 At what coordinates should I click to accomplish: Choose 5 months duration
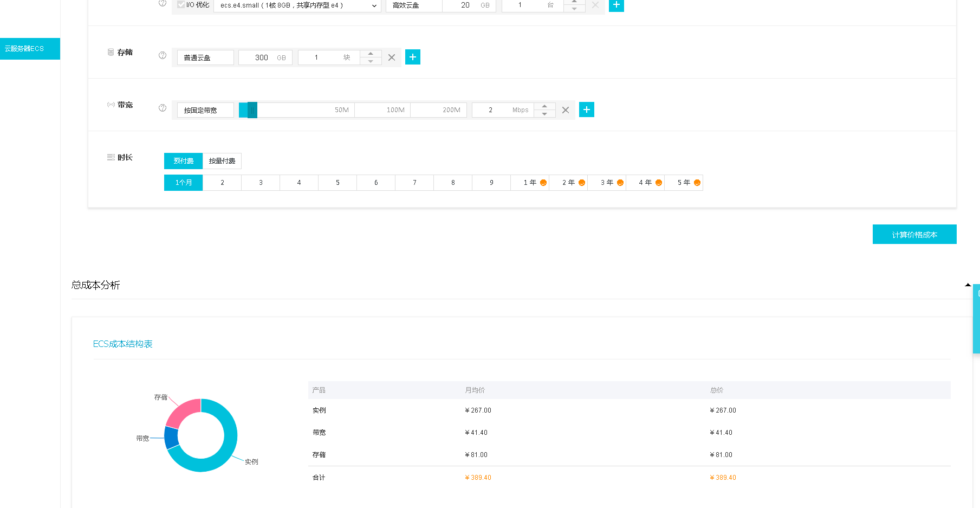338,183
